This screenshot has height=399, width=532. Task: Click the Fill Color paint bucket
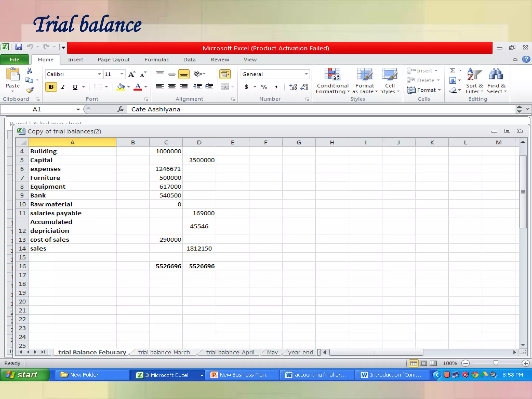121,87
